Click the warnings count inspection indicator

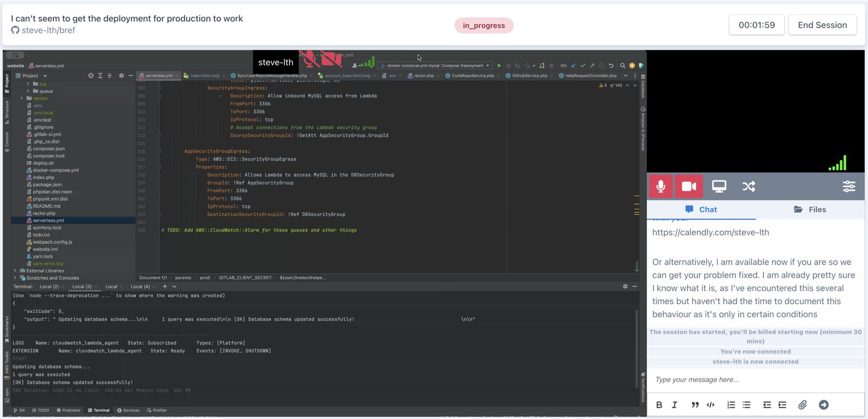click(x=603, y=86)
